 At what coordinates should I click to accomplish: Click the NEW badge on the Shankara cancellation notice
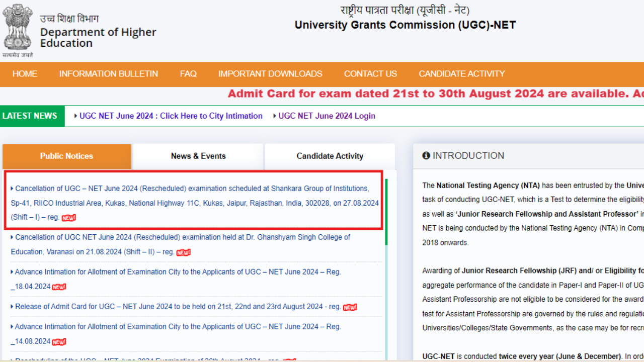tap(69, 218)
